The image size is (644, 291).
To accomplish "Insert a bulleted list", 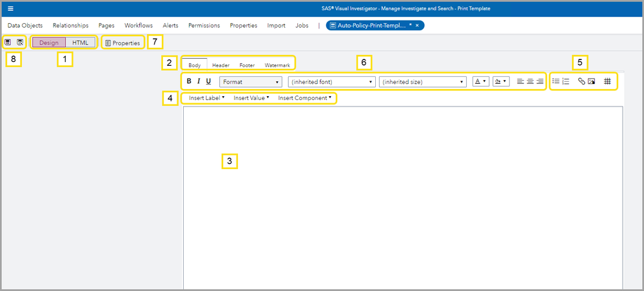I will pos(556,81).
